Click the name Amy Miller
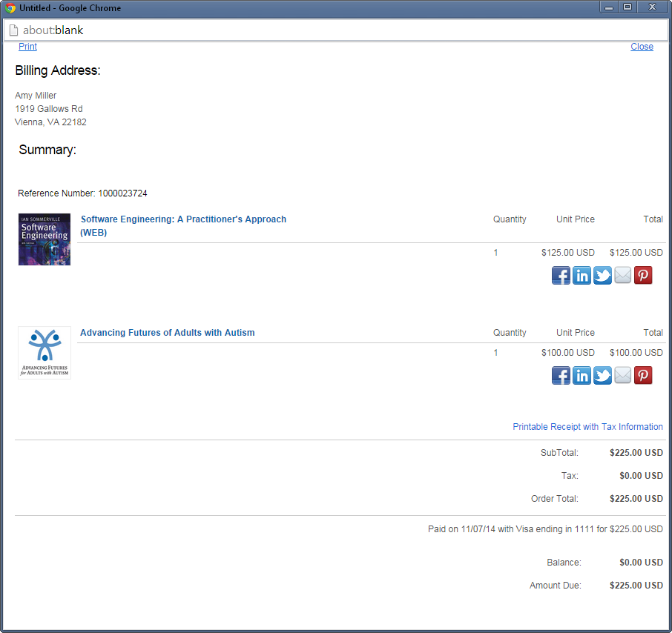Screen dimensions: 672x633 [36, 95]
